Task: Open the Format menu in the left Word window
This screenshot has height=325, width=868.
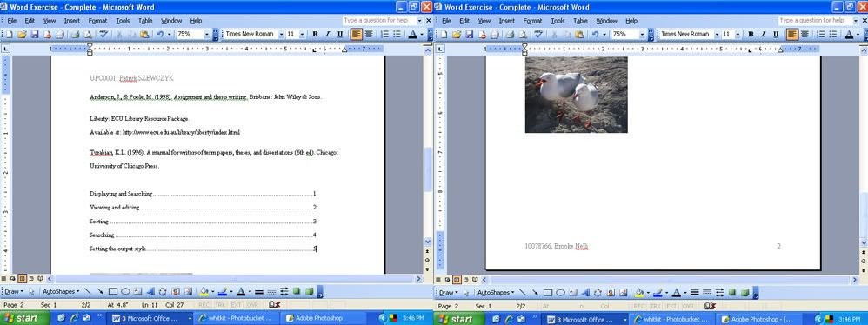Action: coord(97,21)
